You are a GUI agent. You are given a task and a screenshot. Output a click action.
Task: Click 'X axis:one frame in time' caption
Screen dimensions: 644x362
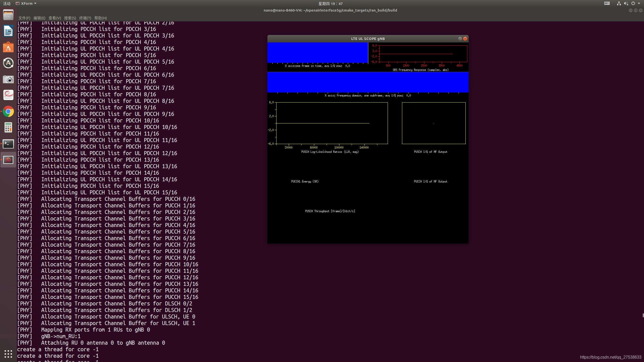pyautogui.click(x=317, y=66)
